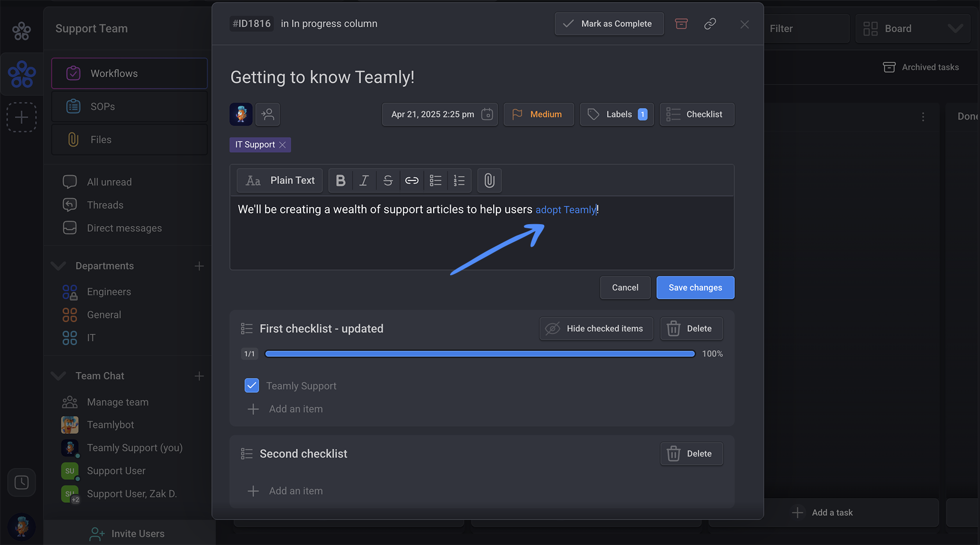Open Support User, Zak D. group chat
This screenshot has height=545, width=980.
pos(132,494)
